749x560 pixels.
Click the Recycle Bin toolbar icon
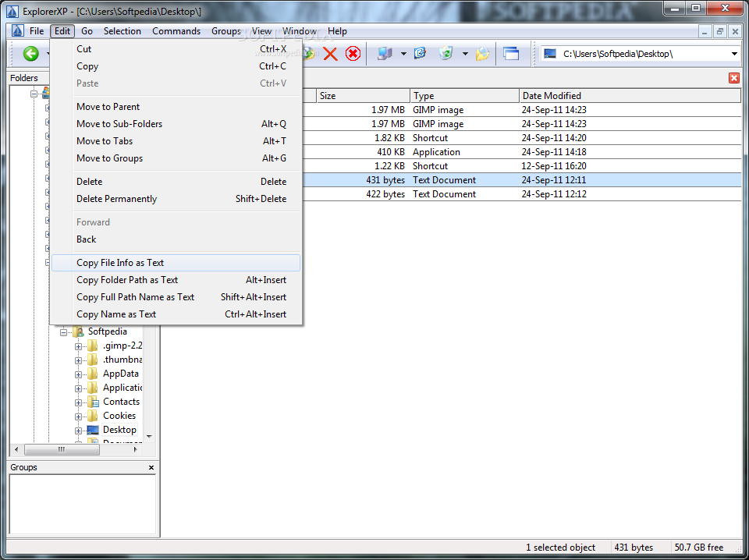pyautogui.click(x=445, y=54)
